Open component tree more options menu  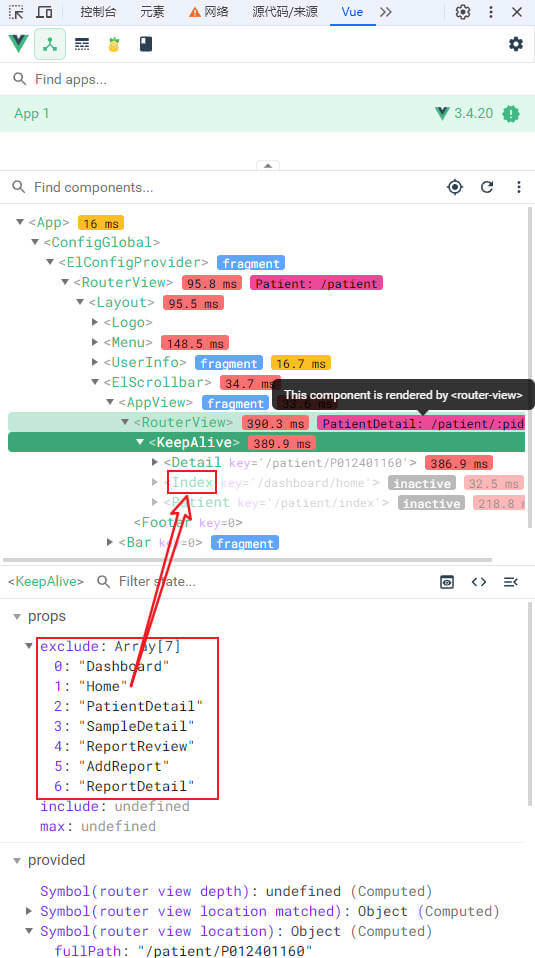pos(519,187)
